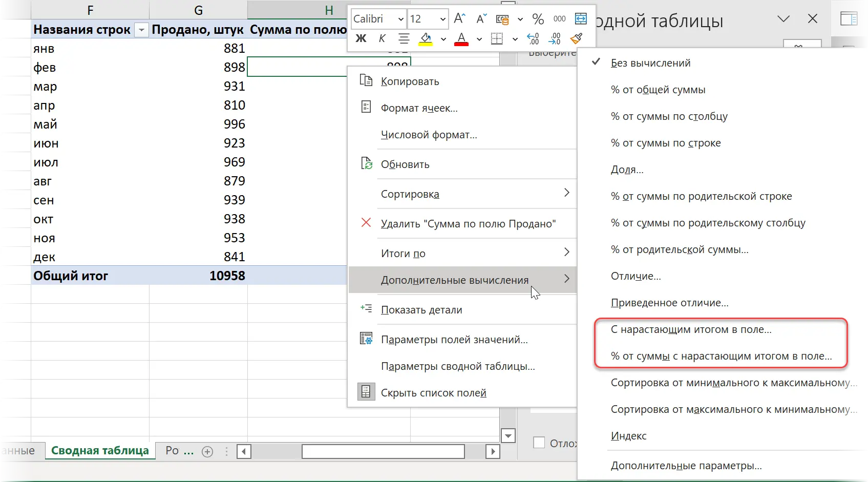
Task: Open the Итоги по submenu
Action: 462,254
